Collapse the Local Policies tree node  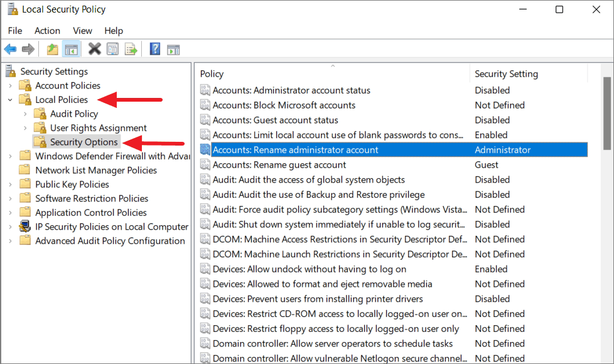(10, 99)
